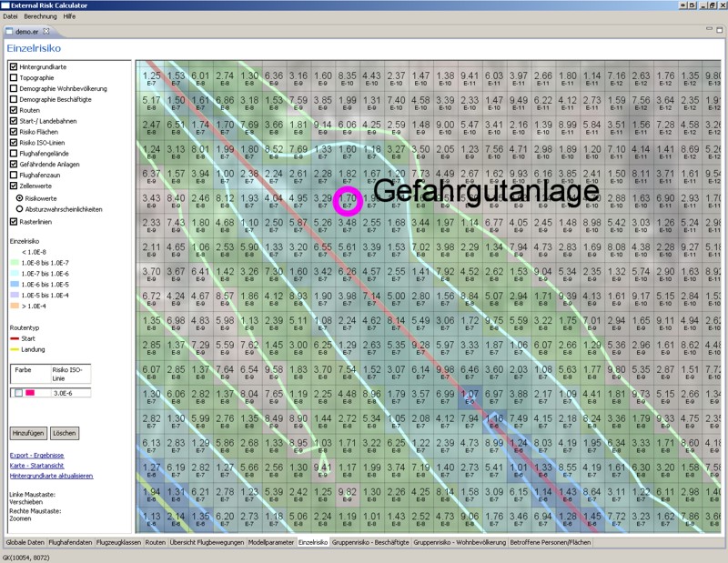Open the Datei menu

pyautogui.click(x=11, y=16)
